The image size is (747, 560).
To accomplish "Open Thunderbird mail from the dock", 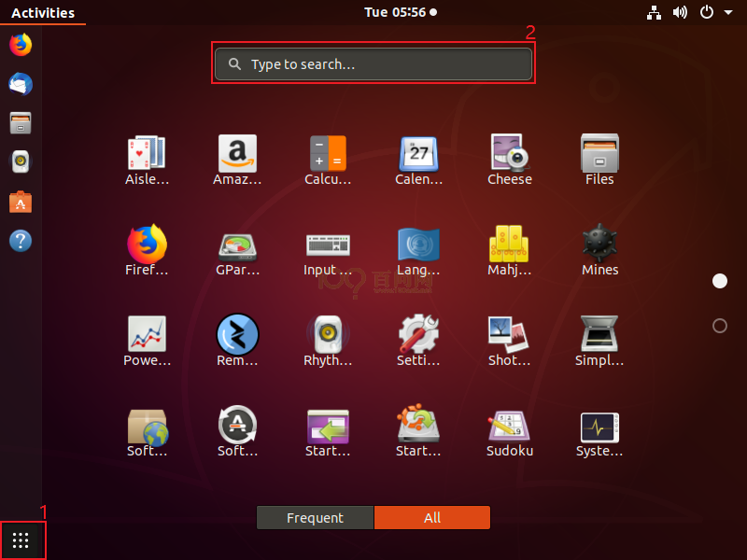I will point(21,84).
